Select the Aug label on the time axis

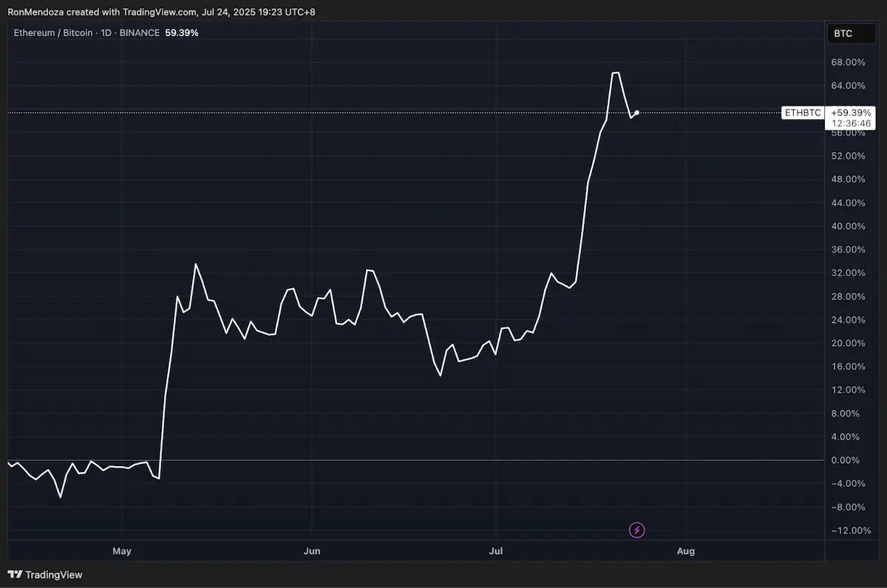[686, 551]
